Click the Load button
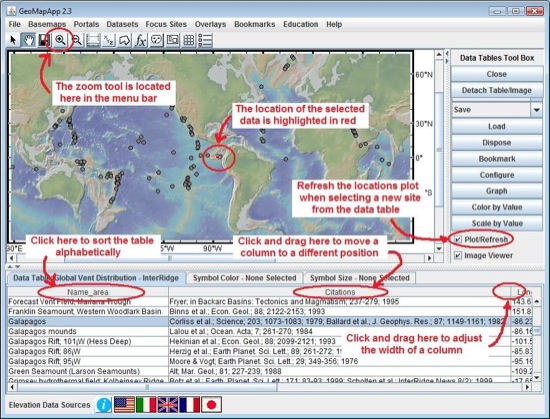550x419 pixels. point(497,127)
